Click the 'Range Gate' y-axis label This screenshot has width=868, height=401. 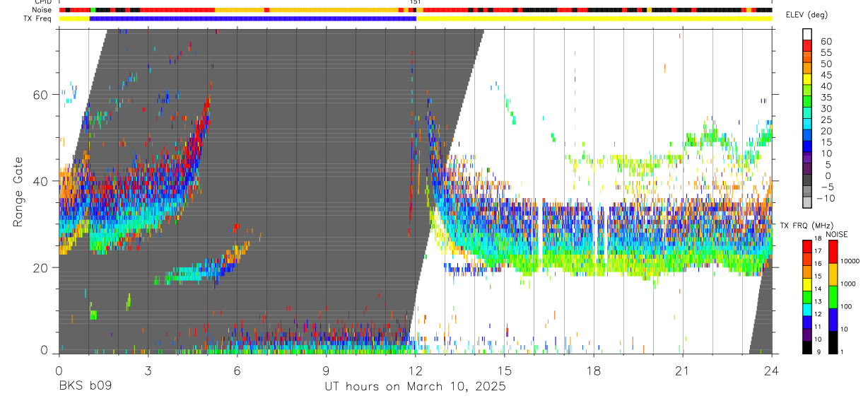click(x=18, y=192)
